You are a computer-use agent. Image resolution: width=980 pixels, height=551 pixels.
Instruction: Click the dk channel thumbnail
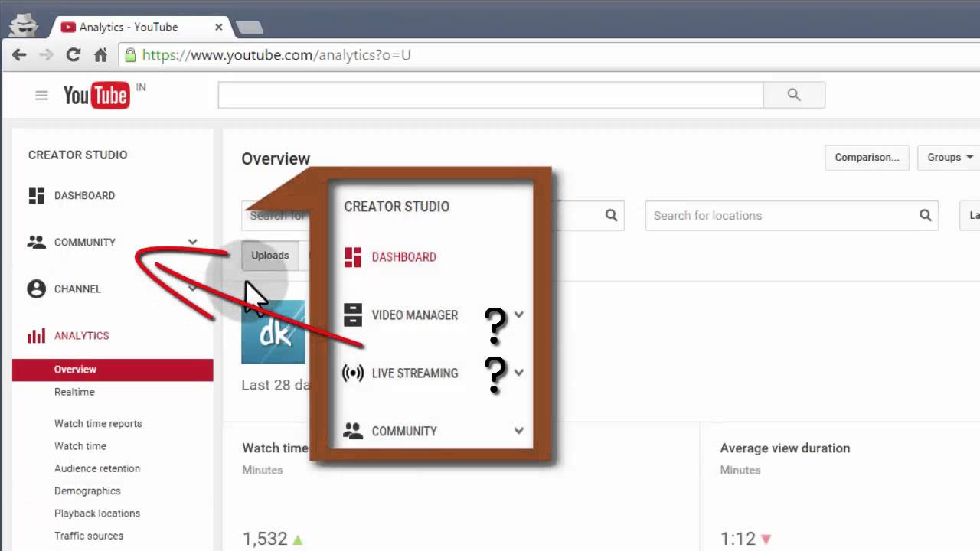(273, 332)
